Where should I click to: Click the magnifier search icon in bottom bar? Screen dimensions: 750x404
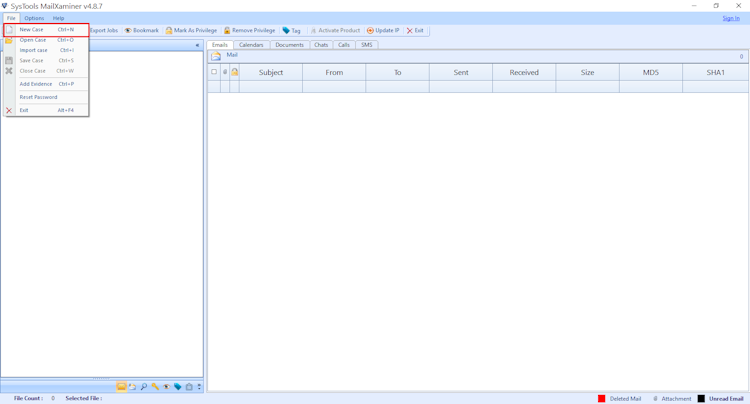pos(143,387)
